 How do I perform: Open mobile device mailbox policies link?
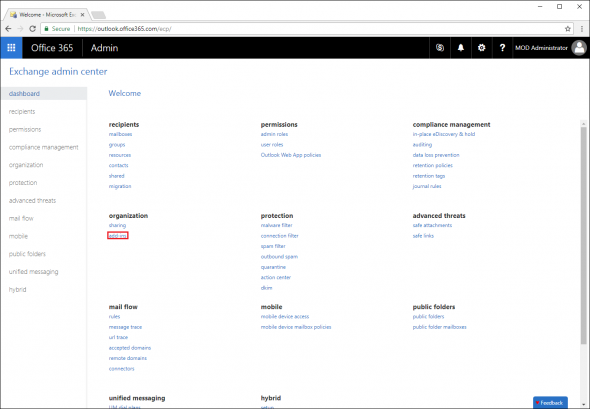[x=296, y=327]
